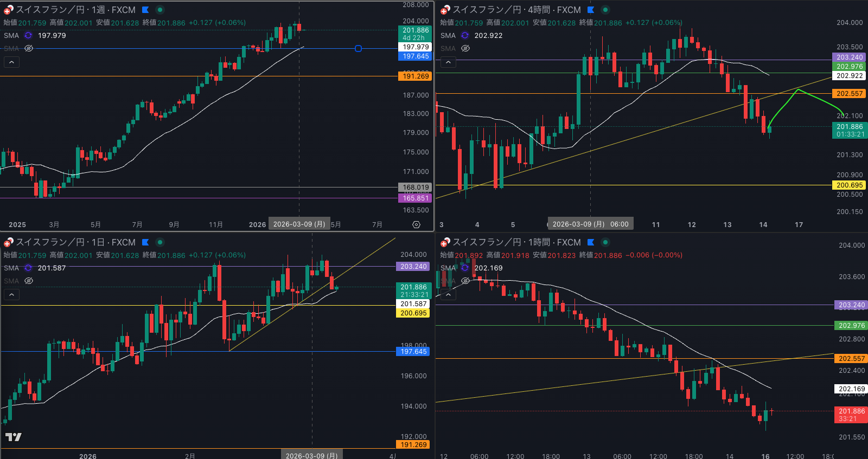Show hidden SMA indicator on weekly chart
The height and width of the screenshot is (459, 868).
(29, 48)
